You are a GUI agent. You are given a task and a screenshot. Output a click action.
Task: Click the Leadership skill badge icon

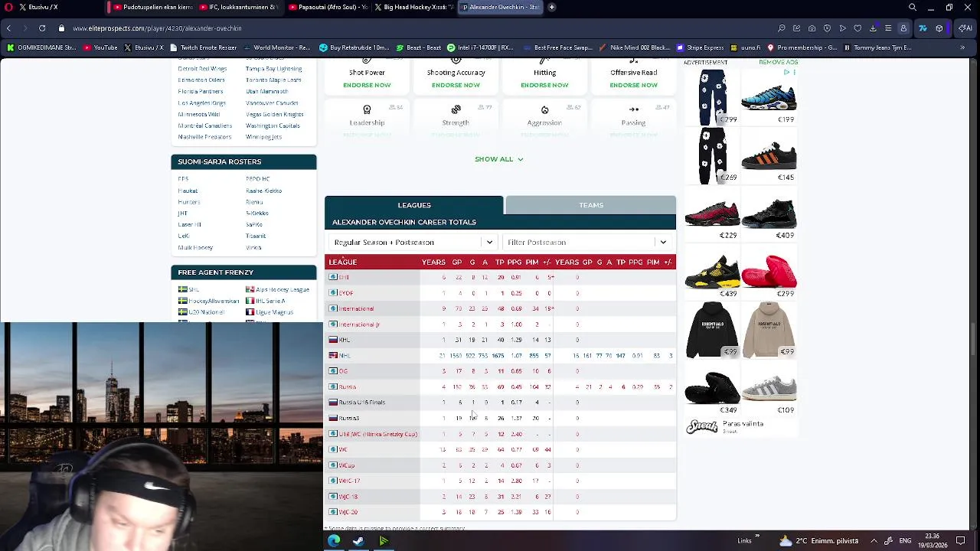click(x=367, y=109)
